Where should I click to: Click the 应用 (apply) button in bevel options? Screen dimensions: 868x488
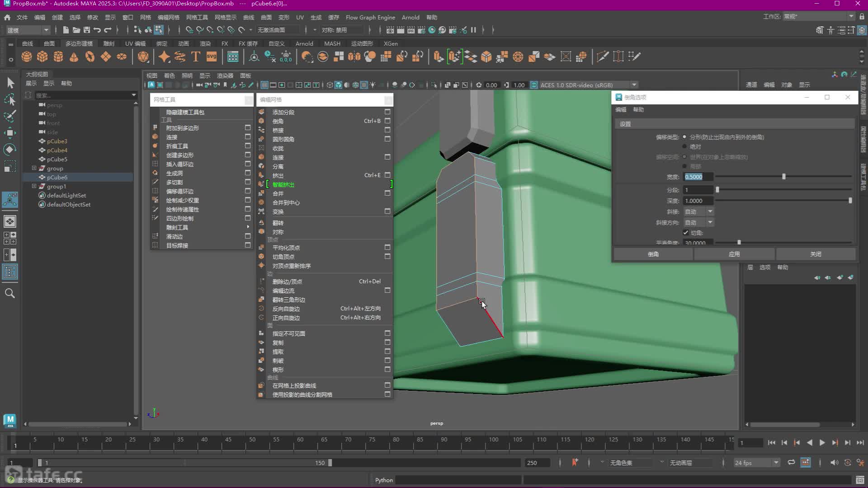pos(734,254)
